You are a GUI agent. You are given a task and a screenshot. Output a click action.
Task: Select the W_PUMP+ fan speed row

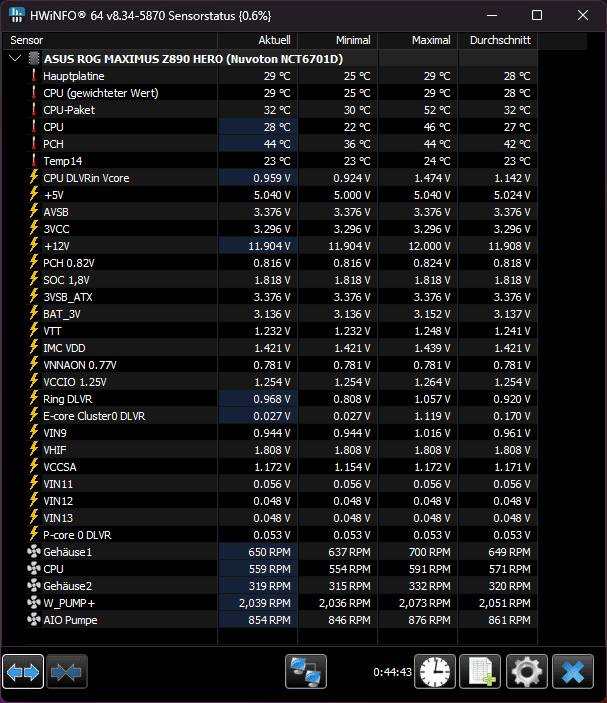click(270, 603)
